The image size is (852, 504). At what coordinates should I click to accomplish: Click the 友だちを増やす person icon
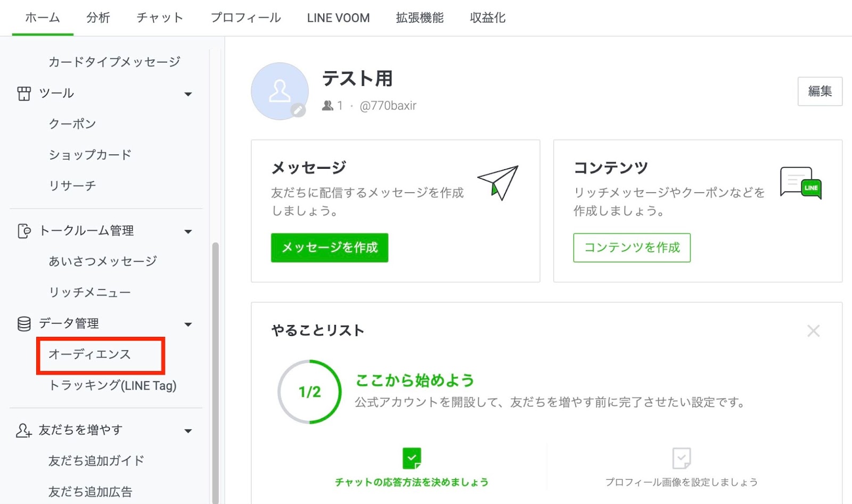(24, 430)
